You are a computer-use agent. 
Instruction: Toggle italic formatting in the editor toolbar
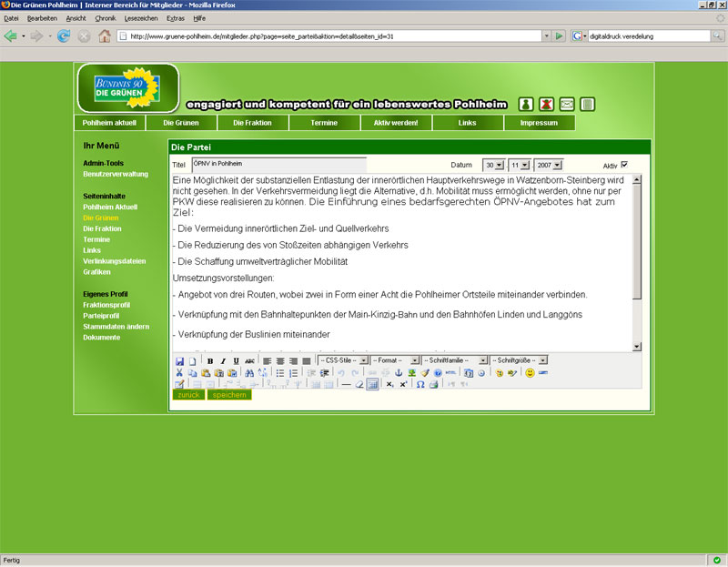223,361
